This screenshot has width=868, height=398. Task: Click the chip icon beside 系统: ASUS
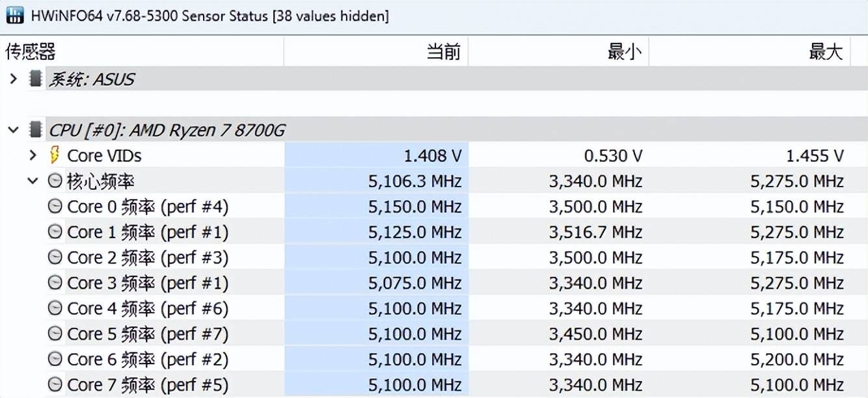36,79
